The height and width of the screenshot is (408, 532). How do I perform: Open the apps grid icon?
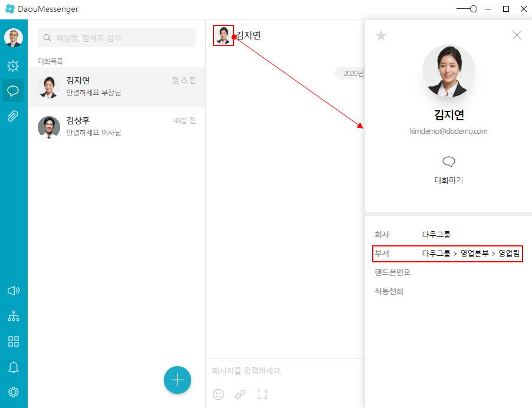[x=13, y=341]
